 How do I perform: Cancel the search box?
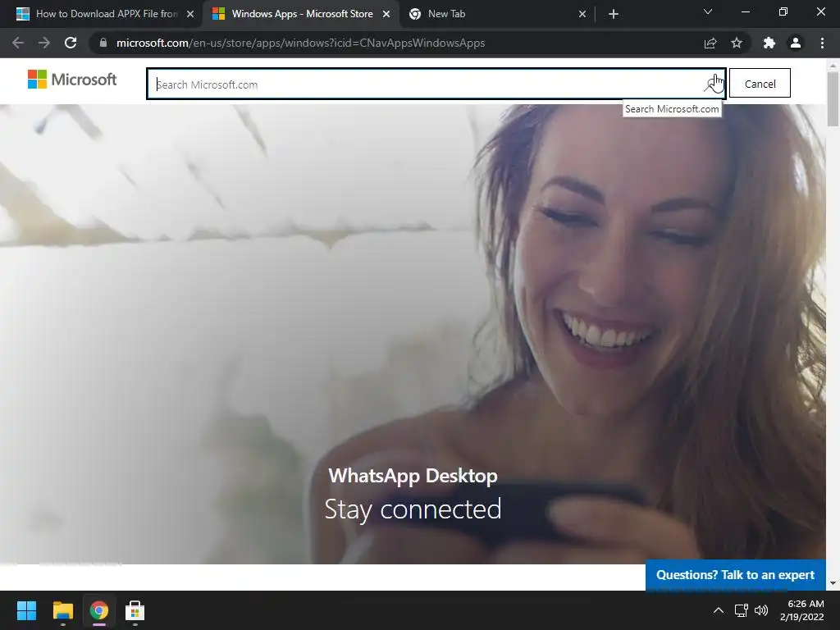point(760,84)
